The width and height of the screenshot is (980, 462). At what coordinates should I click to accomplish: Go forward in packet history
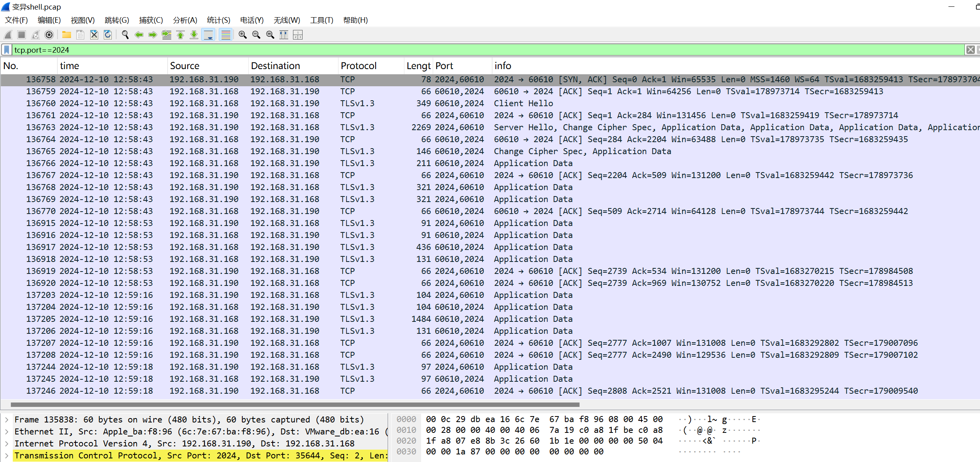(152, 35)
